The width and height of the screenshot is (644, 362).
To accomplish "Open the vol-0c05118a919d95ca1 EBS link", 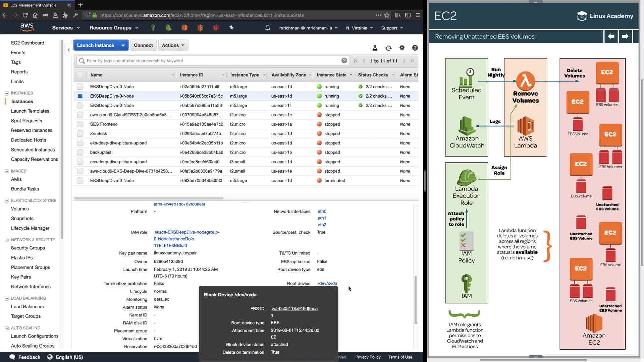I will (294, 309).
